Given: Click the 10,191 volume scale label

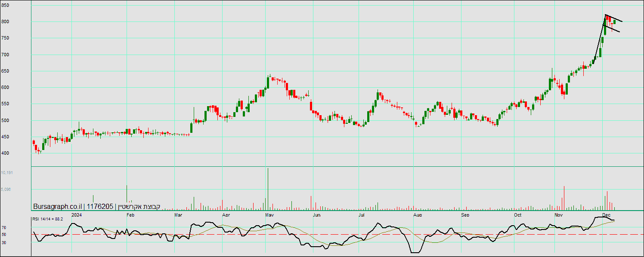Looking at the screenshot, I should pyautogui.click(x=7, y=173).
